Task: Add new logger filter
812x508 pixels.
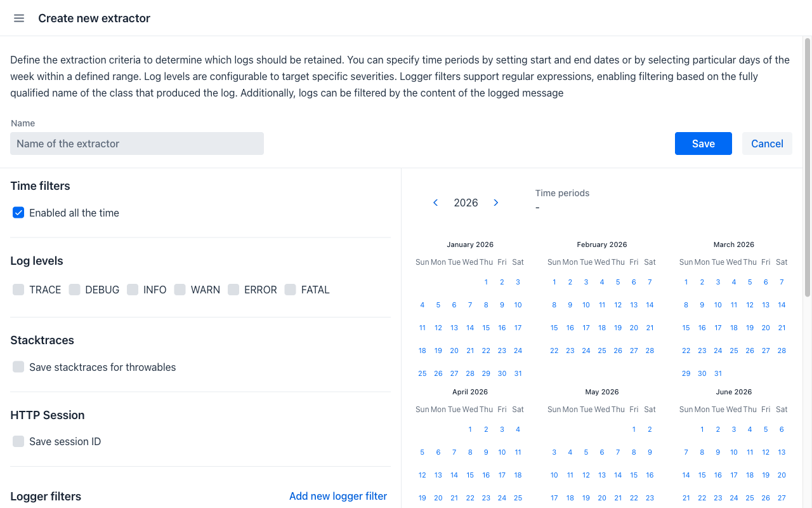Action: click(338, 496)
